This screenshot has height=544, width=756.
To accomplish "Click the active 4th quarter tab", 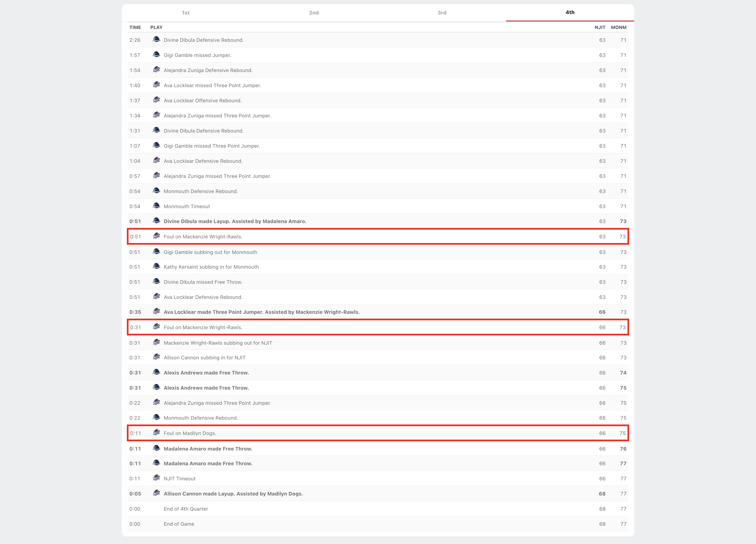I will point(570,12).
